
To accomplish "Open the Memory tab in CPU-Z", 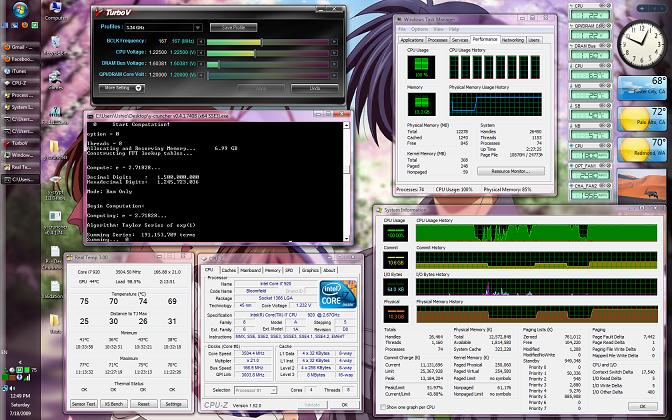I will click(273, 270).
